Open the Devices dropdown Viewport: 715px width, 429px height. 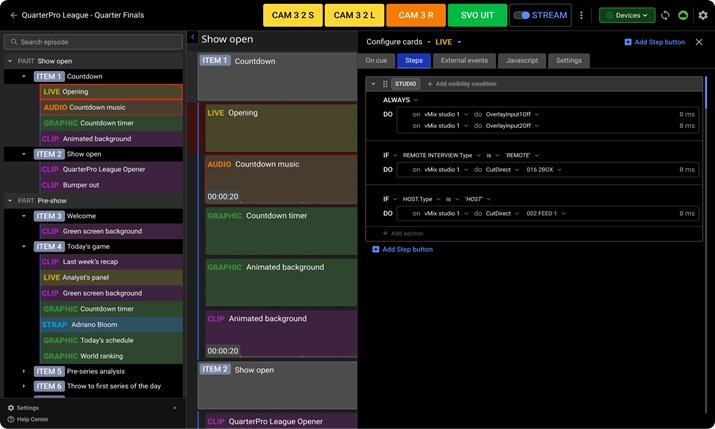[x=627, y=15]
